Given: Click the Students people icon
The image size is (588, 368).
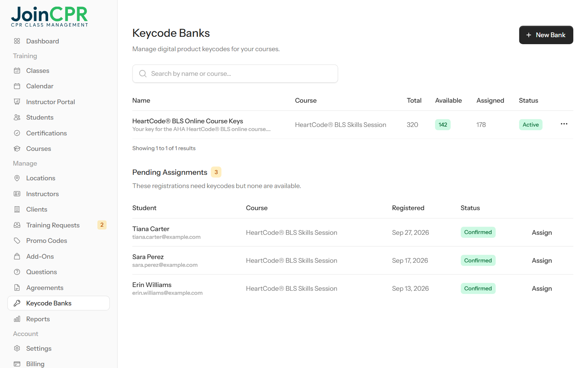Looking at the screenshot, I should tap(17, 117).
